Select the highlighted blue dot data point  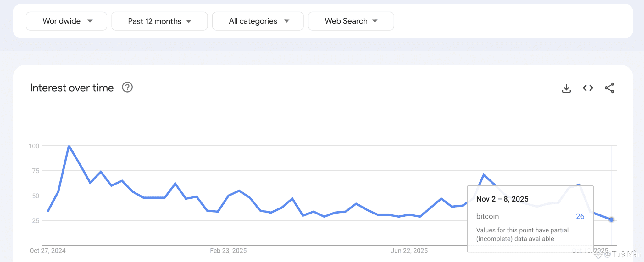pos(611,219)
